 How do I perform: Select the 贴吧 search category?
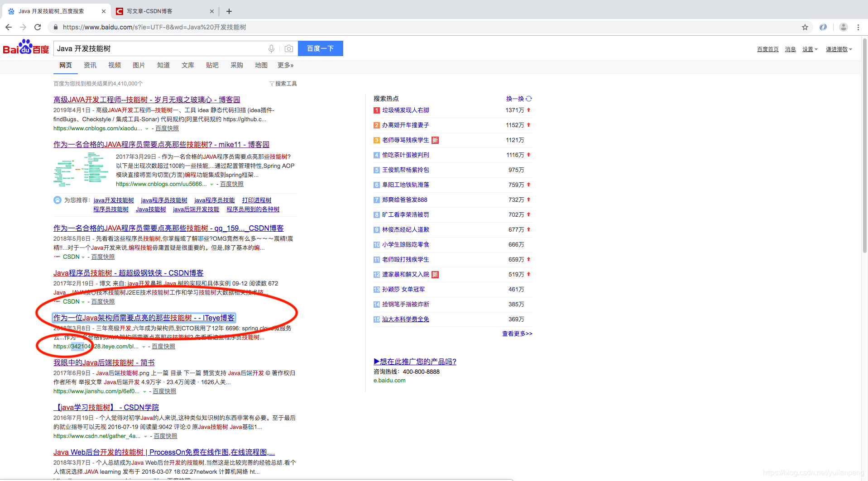click(x=212, y=66)
